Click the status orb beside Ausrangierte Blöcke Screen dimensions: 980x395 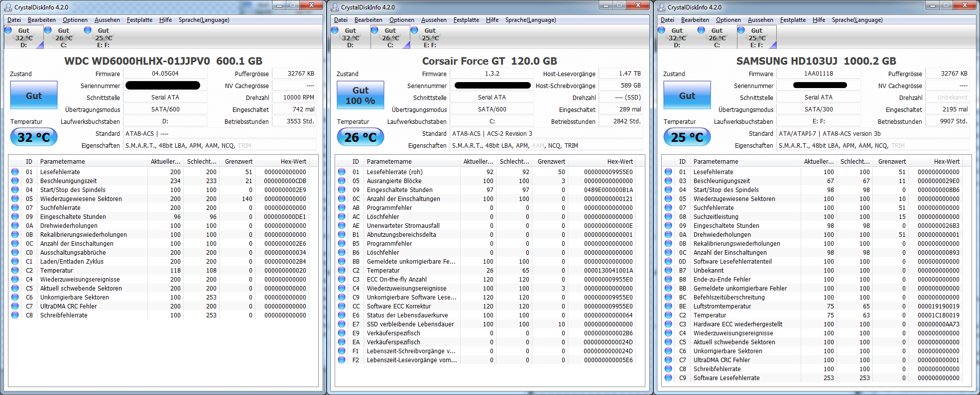[x=342, y=181]
